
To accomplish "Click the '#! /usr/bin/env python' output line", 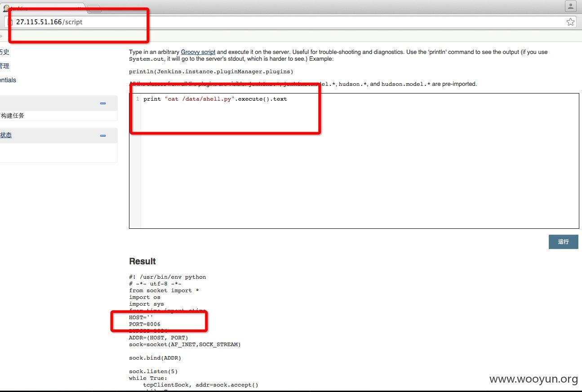I will point(167,277).
